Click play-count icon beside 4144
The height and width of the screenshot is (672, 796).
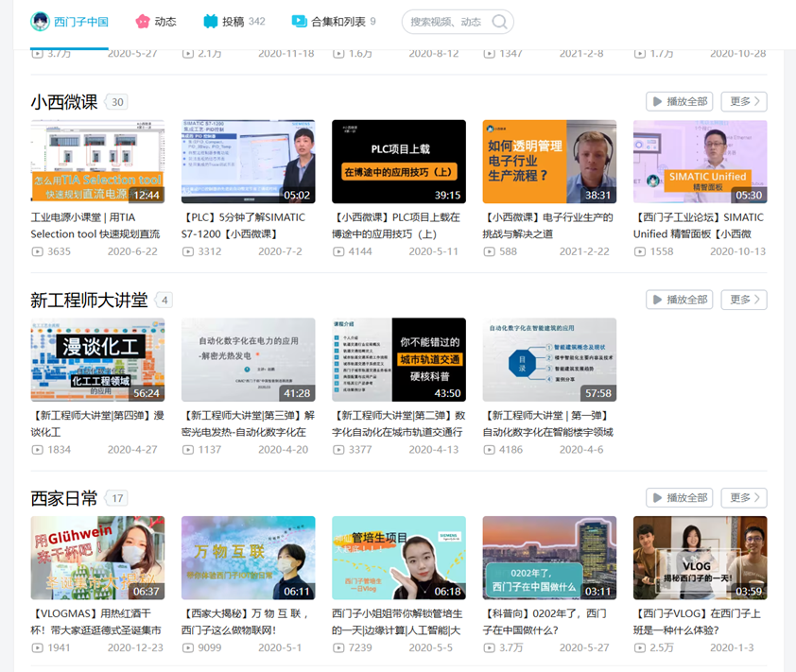(x=339, y=251)
